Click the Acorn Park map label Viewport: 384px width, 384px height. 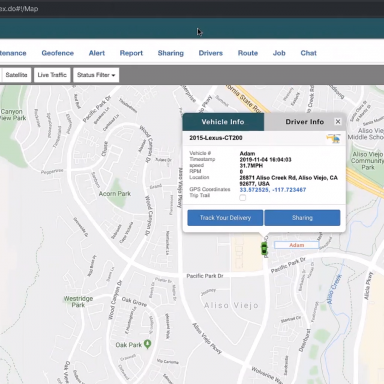point(115,194)
